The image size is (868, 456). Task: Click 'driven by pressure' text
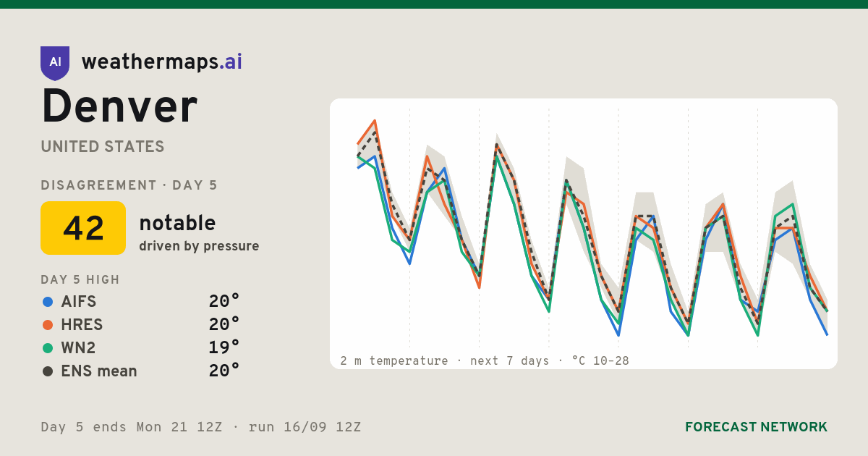click(199, 246)
